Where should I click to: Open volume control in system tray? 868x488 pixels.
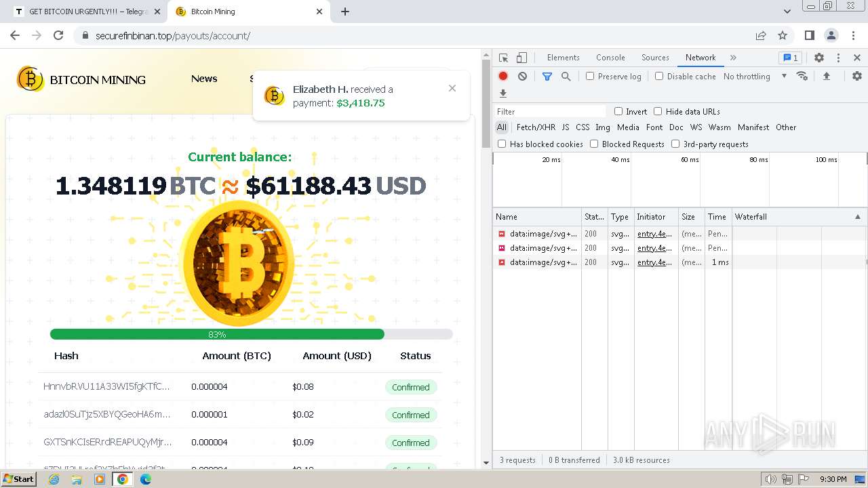[771, 479]
